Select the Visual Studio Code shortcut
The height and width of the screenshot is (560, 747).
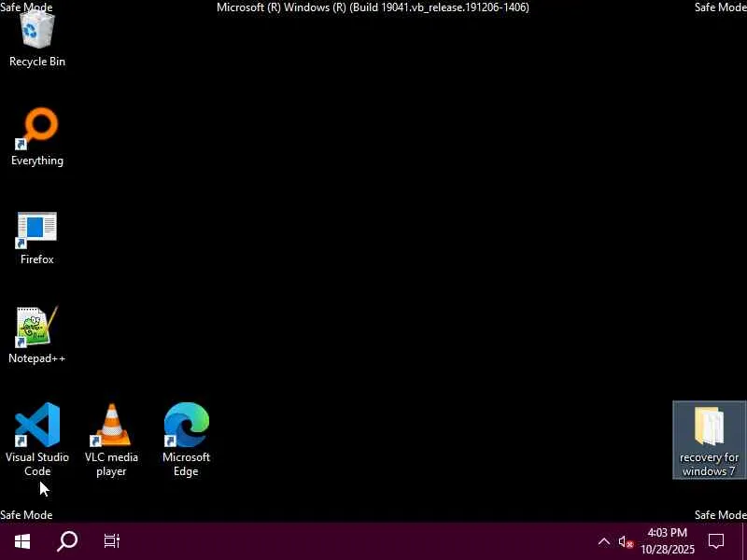(37, 439)
